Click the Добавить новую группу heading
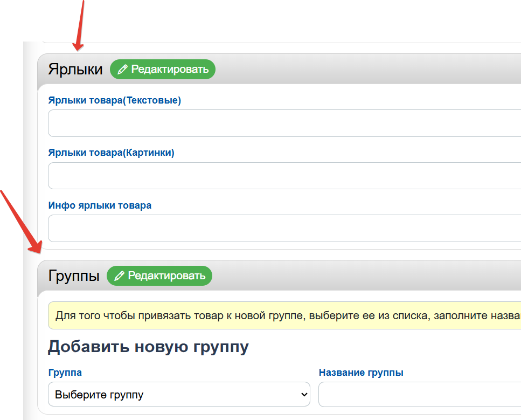 click(x=148, y=347)
